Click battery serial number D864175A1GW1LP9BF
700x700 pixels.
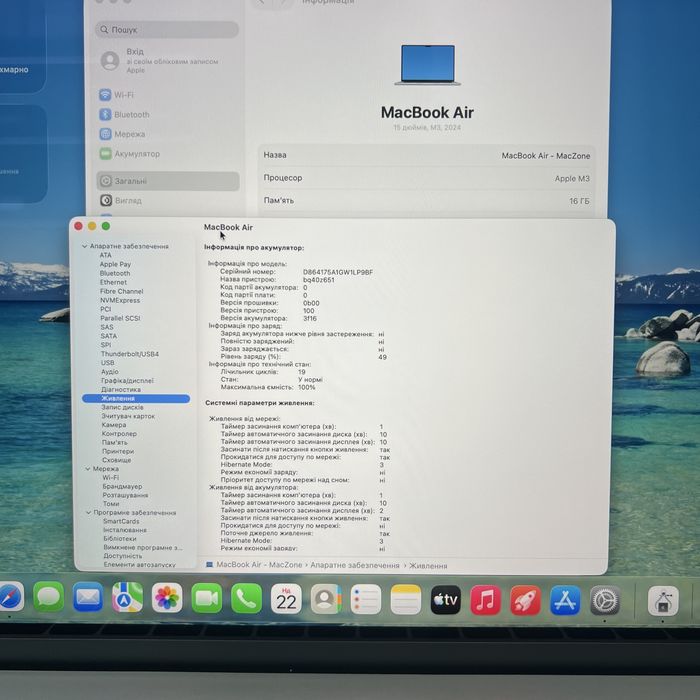(338, 272)
